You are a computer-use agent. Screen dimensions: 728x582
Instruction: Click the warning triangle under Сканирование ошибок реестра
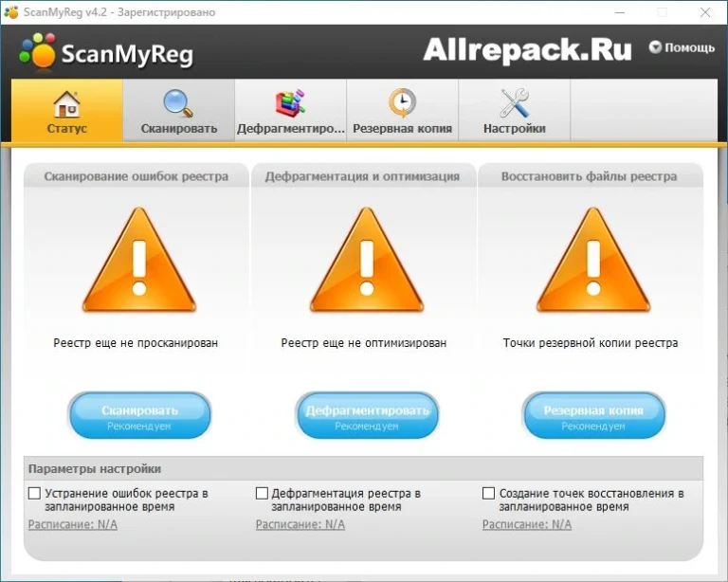(x=139, y=260)
